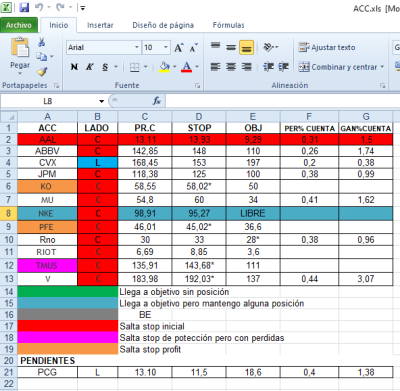The height and width of the screenshot is (391, 400).
Task: Click the fill color paint bucket icon
Action: tap(164, 67)
